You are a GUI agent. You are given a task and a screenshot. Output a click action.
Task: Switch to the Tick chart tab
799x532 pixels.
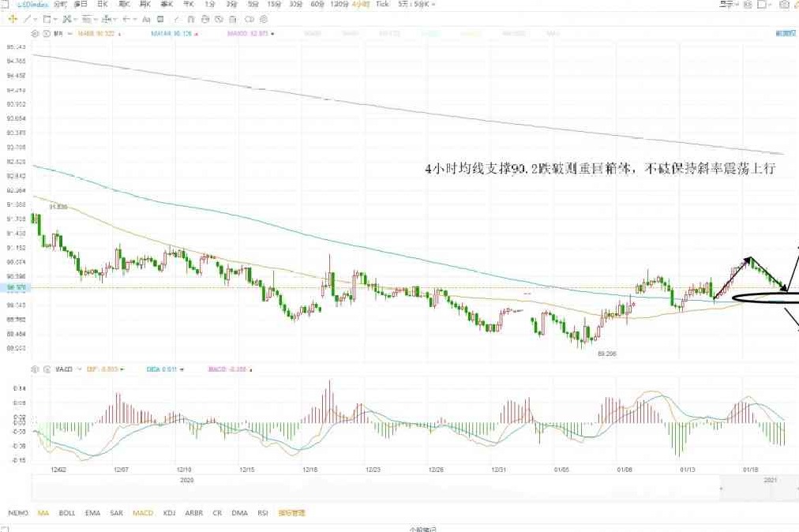382,5
